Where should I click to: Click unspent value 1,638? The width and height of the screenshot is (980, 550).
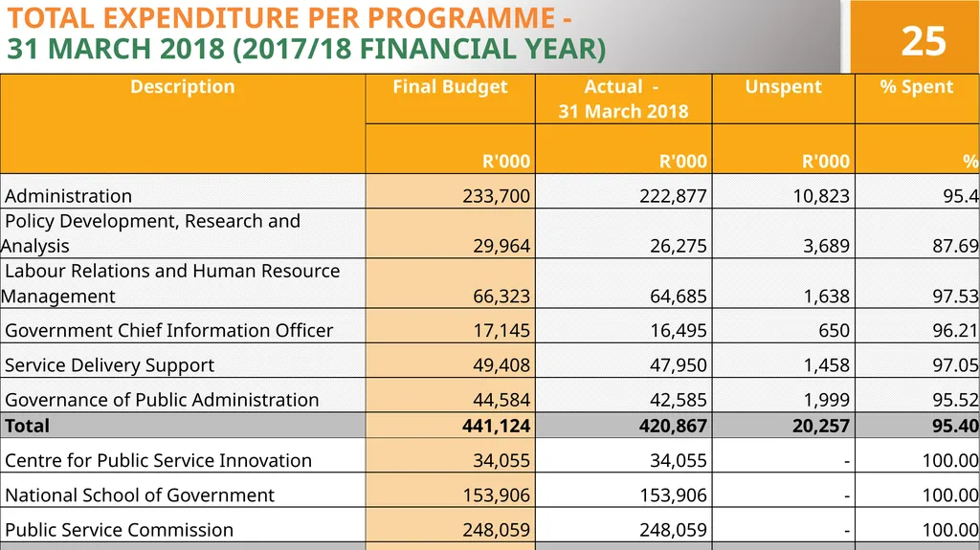(x=826, y=297)
